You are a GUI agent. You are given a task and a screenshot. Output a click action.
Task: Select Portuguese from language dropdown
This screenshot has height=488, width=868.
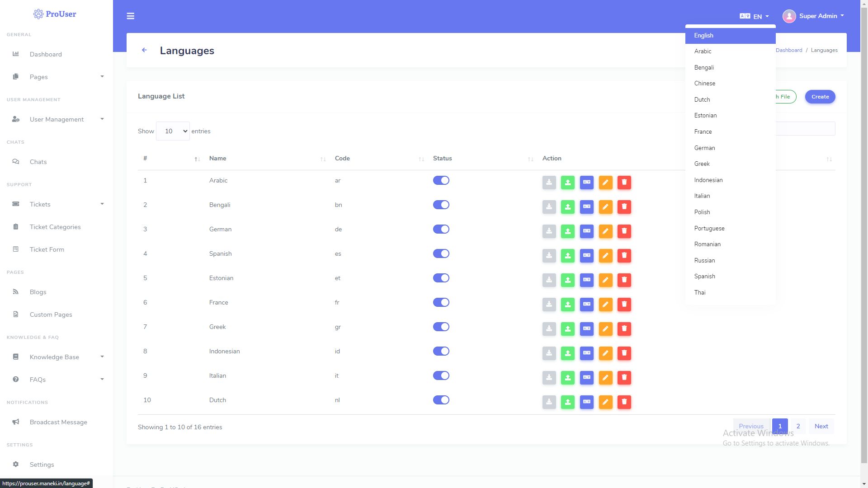tap(709, 228)
